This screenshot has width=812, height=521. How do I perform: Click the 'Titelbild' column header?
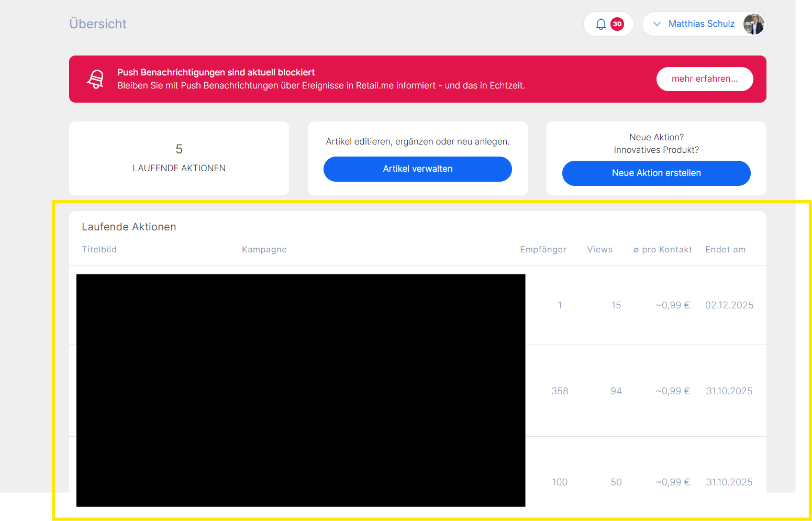[x=99, y=250]
